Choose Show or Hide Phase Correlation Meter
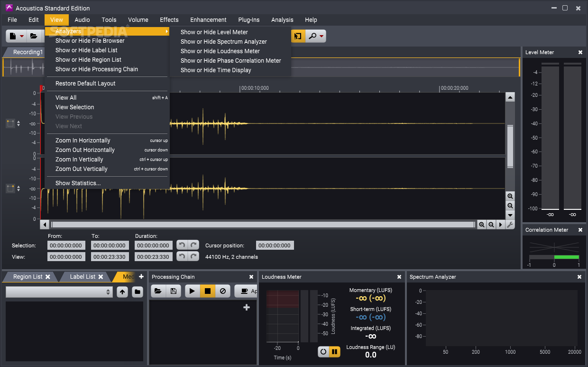Image resolution: width=588 pixels, height=367 pixels. [230, 61]
